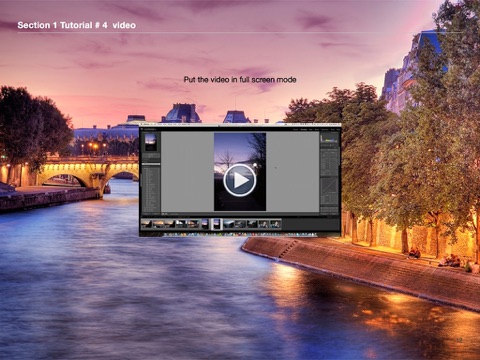This screenshot has height=360, width=480.
Task: Select the last thumbnail in the filmstrip
Action: (x=276, y=224)
